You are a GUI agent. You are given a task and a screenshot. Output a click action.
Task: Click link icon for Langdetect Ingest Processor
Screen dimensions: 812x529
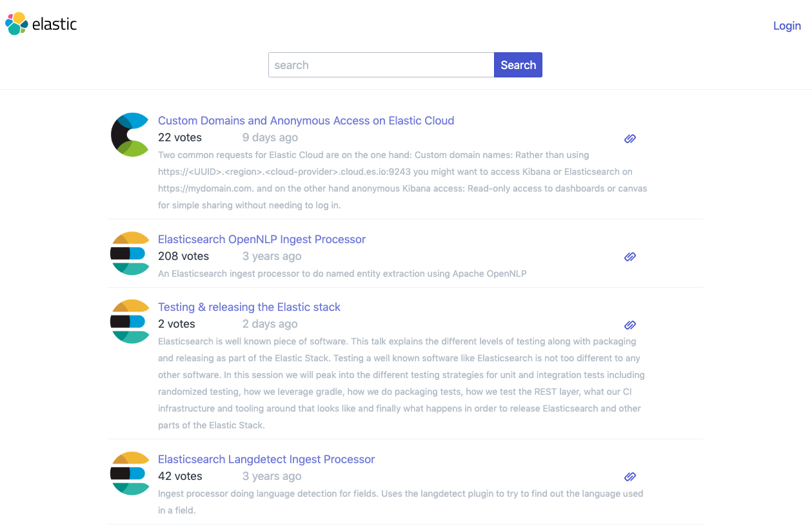pyautogui.click(x=630, y=477)
